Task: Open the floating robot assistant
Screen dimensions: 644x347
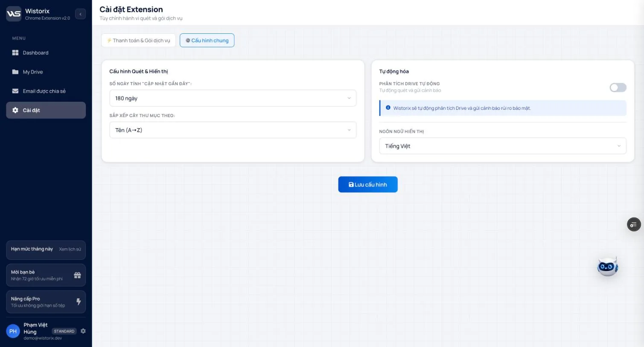Action: pos(608,267)
